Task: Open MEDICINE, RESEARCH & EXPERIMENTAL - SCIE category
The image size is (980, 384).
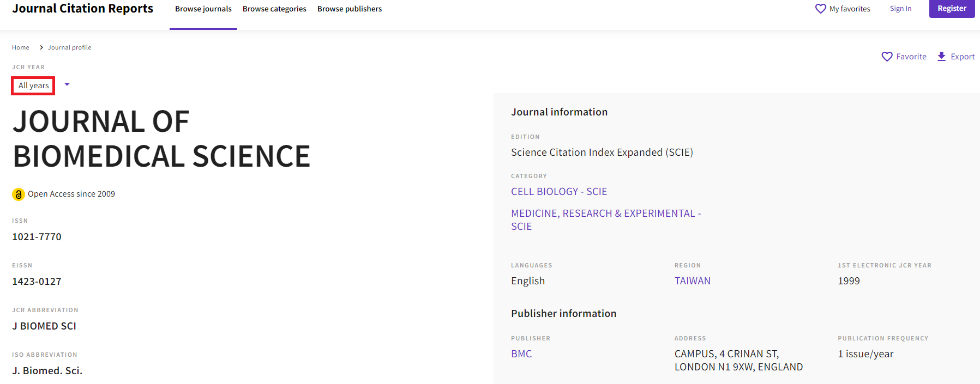Action: tap(606, 220)
